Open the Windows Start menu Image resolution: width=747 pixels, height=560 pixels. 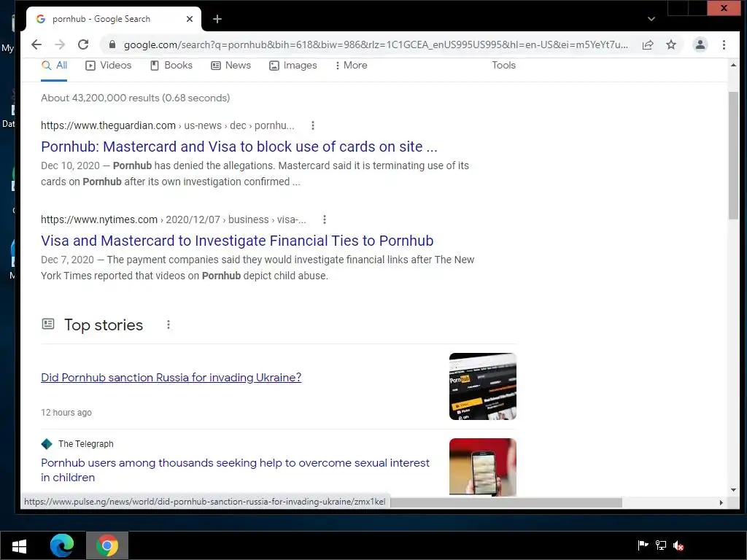click(x=19, y=545)
